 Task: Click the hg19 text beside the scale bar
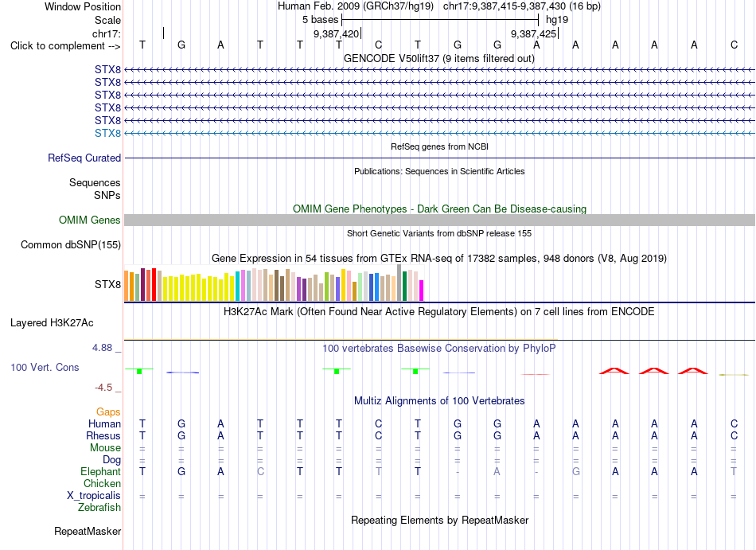pos(557,20)
